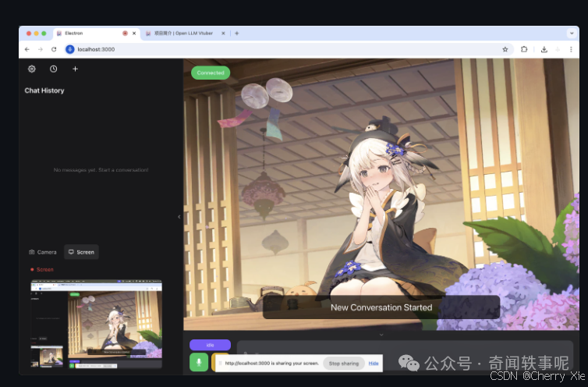This screenshot has height=387, width=588.
Task: Click Stop sharing button
Action: (x=344, y=364)
